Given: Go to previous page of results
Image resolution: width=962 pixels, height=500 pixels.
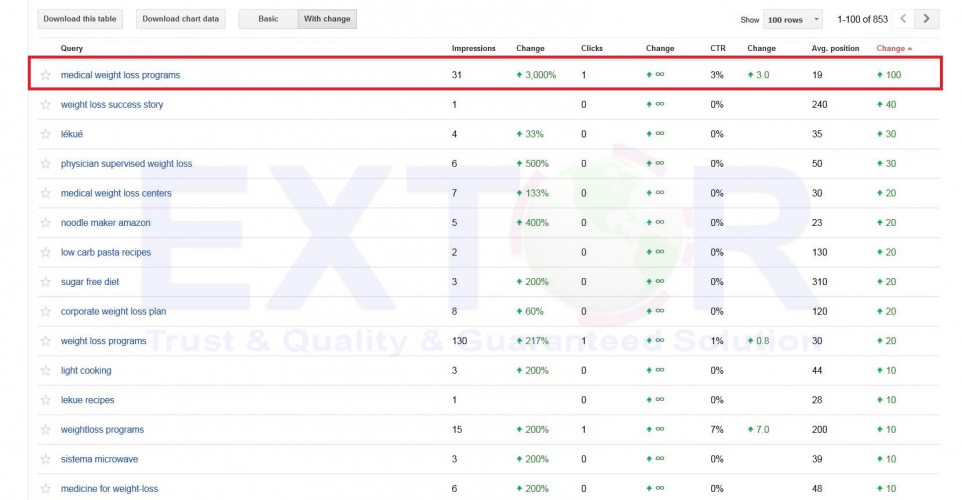Looking at the screenshot, I should point(904,19).
